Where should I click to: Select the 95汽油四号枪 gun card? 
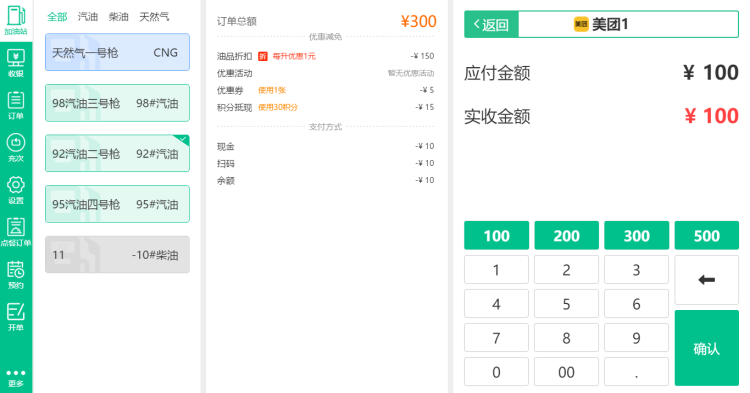(x=117, y=204)
